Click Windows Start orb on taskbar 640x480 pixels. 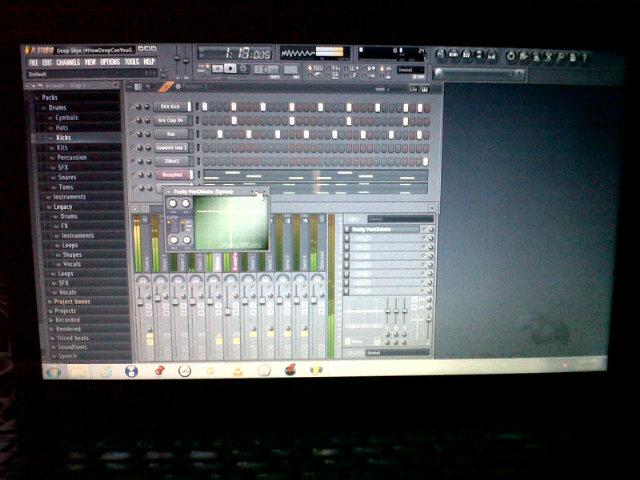point(54,372)
